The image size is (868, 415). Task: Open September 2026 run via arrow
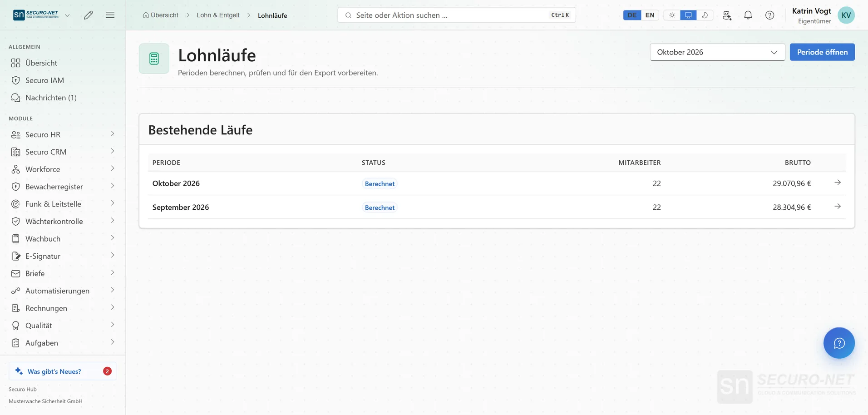(x=838, y=207)
